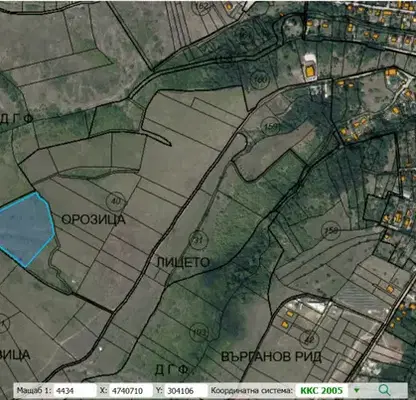The image size is (416, 400).
Task: Click the circled parcel number 42
Action: coord(309,339)
